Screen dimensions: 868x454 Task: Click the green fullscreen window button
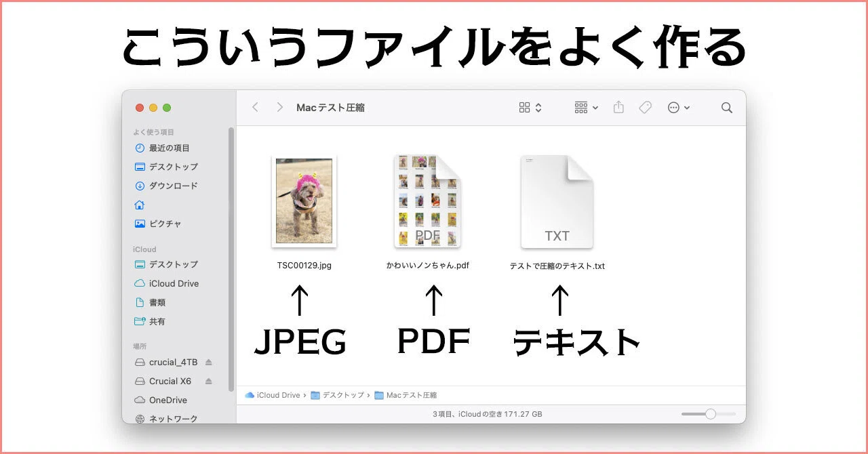pyautogui.click(x=167, y=108)
